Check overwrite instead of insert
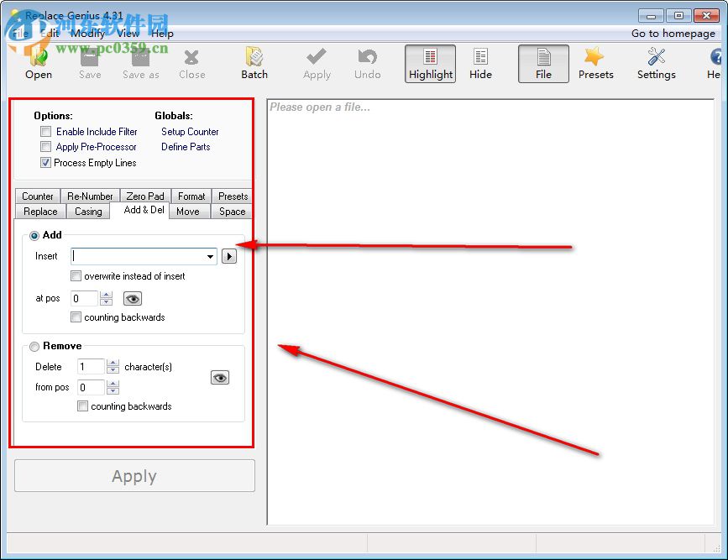 [x=76, y=276]
